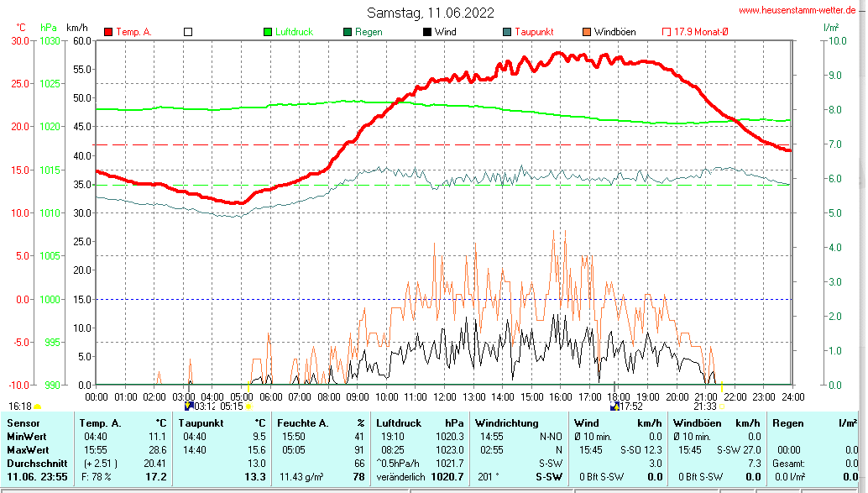Click the black Wind legend square

(x=427, y=32)
